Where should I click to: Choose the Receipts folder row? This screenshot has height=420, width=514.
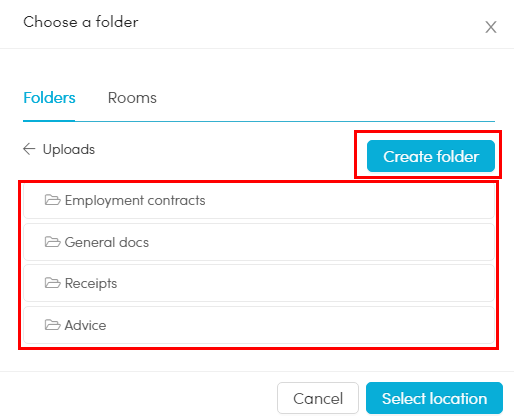(259, 283)
